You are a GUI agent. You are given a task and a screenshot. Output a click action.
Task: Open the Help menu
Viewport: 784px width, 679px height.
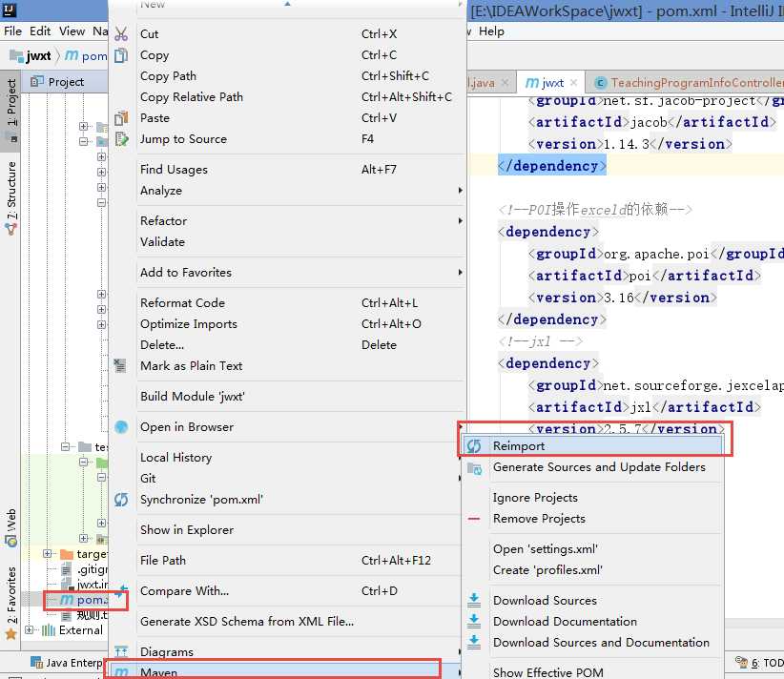click(x=491, y=31)
